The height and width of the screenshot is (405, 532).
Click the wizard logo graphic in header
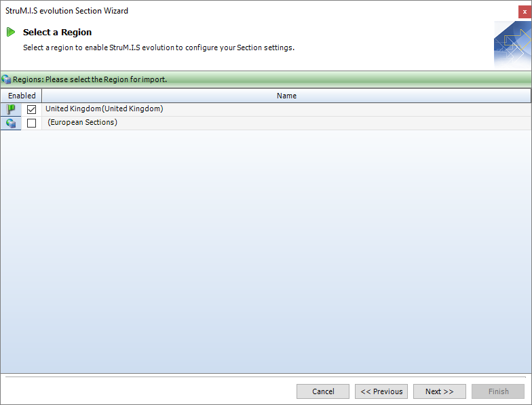(x=512, y=44)
